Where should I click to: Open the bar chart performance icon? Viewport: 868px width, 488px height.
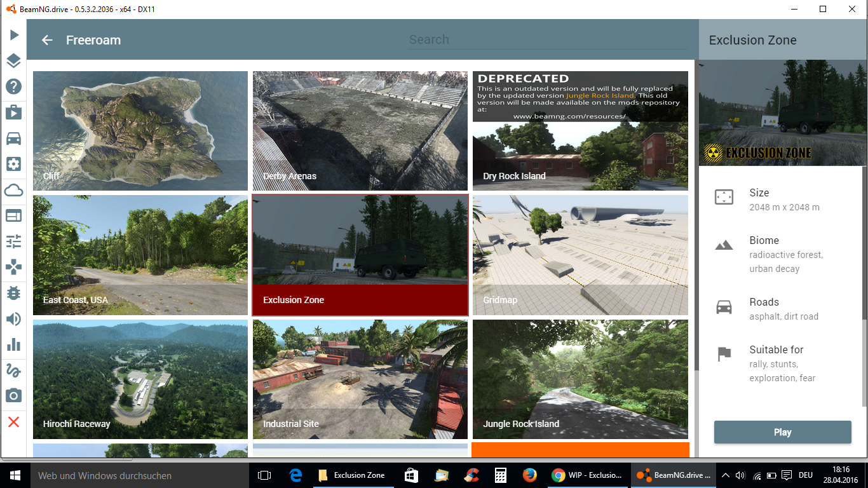coord(14,344)
